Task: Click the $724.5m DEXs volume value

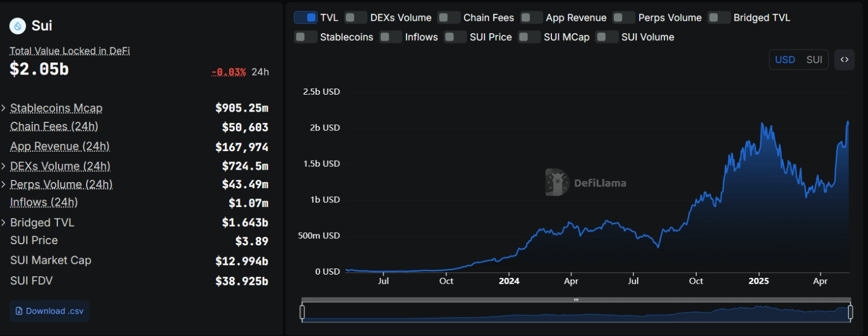Action: [245, 166]
